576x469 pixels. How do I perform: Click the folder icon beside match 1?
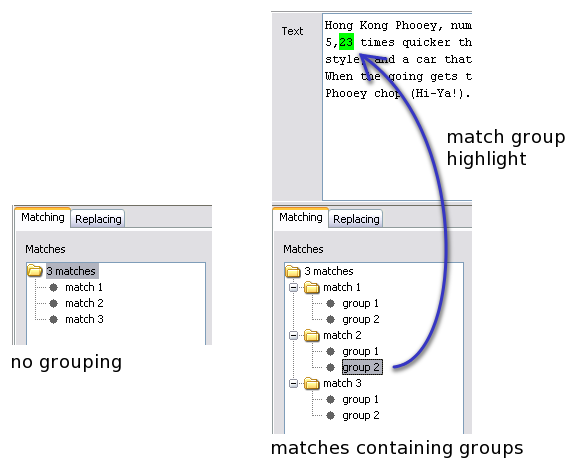pyautogui.click(x=312, y=287)
